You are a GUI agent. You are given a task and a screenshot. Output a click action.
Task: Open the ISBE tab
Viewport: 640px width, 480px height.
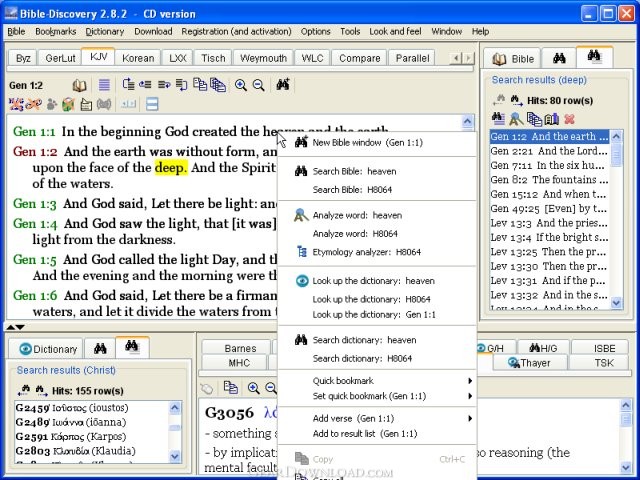[600, 348]
